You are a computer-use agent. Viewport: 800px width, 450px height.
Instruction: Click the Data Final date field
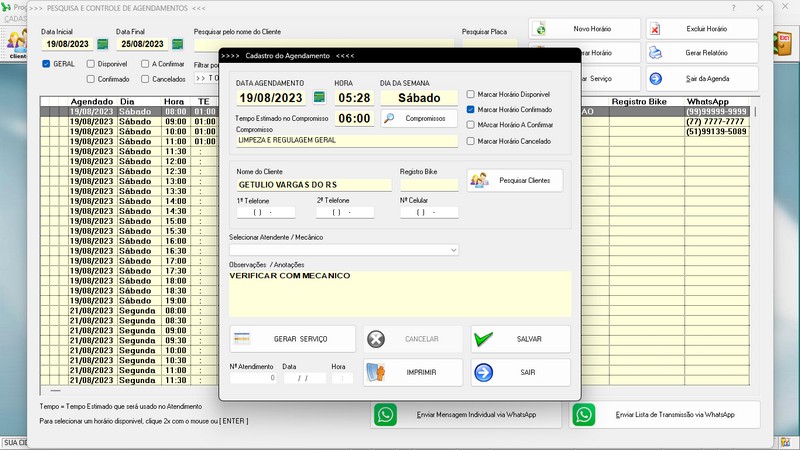pos(142,44)
